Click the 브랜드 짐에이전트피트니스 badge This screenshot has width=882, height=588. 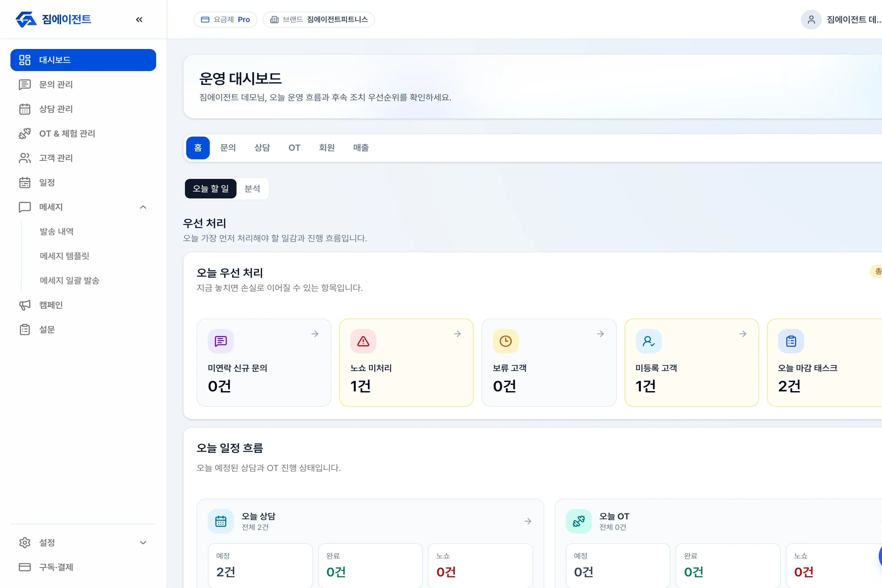tap(319, 20)
